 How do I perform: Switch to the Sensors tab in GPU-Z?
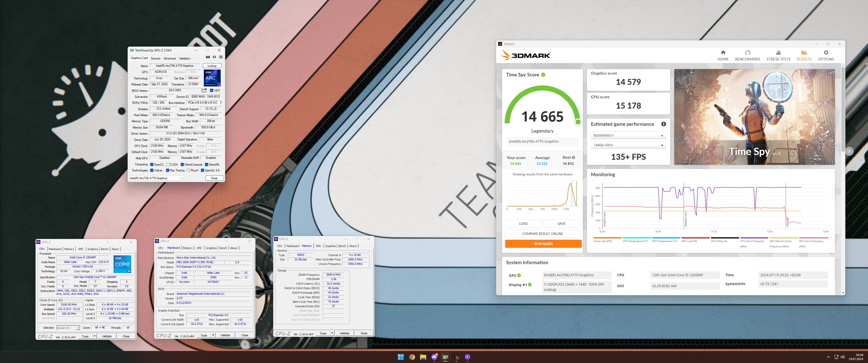(x=155, y=58)
